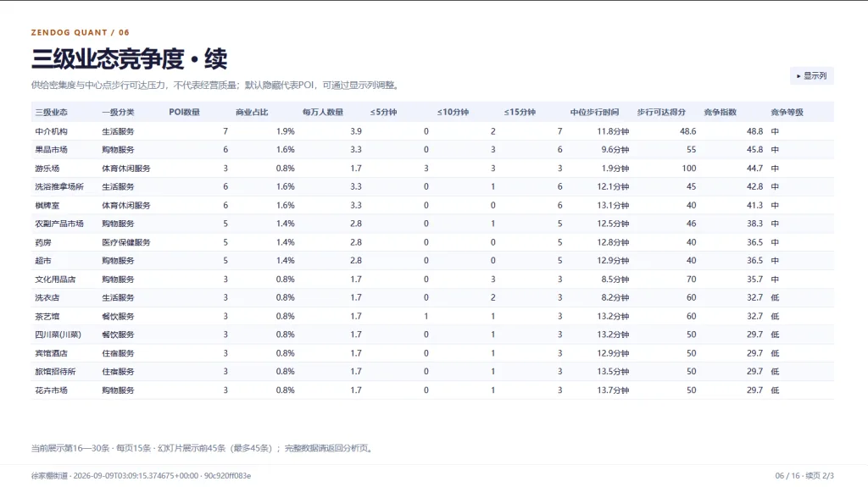868x487 pixels.
Task: Sort by 三级业态 column header
Action: tap(52, 113)
